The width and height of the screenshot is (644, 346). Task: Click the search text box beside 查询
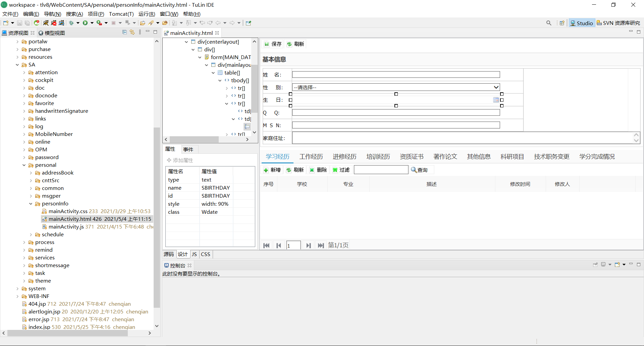(381, 170)
